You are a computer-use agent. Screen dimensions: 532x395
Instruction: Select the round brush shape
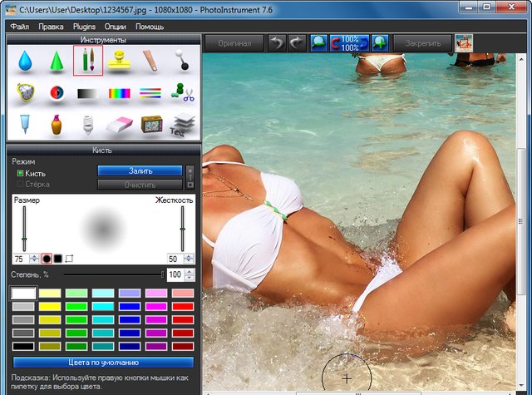(47, 259)
